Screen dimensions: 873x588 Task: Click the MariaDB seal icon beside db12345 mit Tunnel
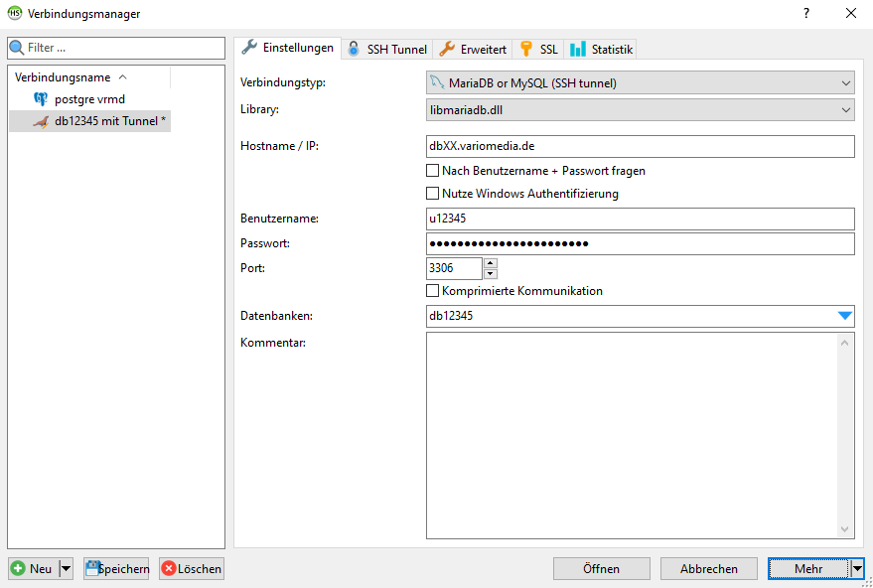41,121
